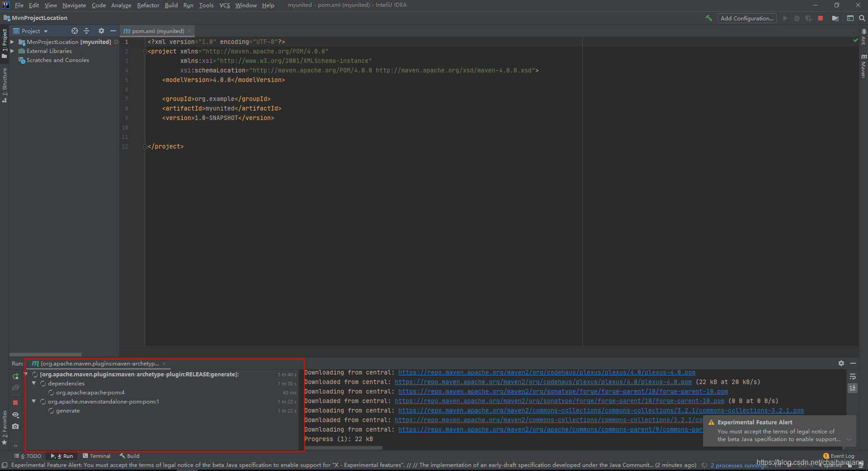Viewport: 868px width, 471px height.
Task: Stop the process with the red toolbar square
Action: click(x=820, y=18)
